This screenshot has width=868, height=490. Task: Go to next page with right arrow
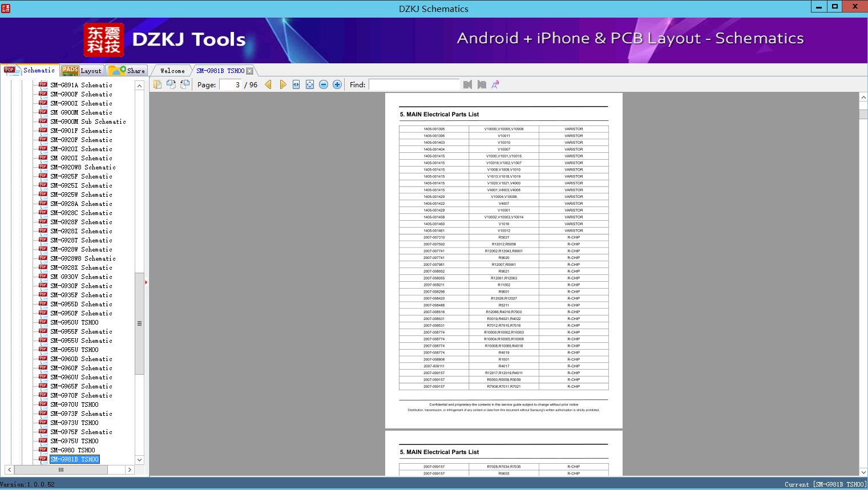coord(282,84)
